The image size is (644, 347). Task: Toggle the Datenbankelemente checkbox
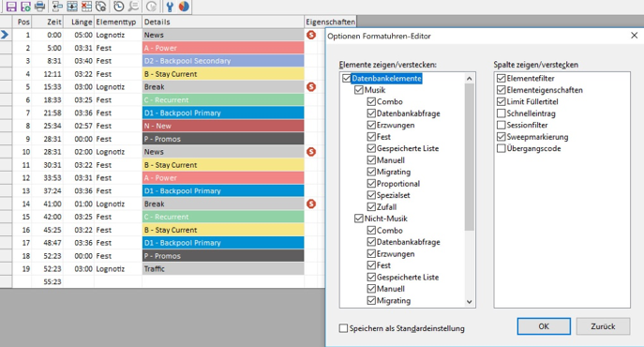click(x=347, y=78)
